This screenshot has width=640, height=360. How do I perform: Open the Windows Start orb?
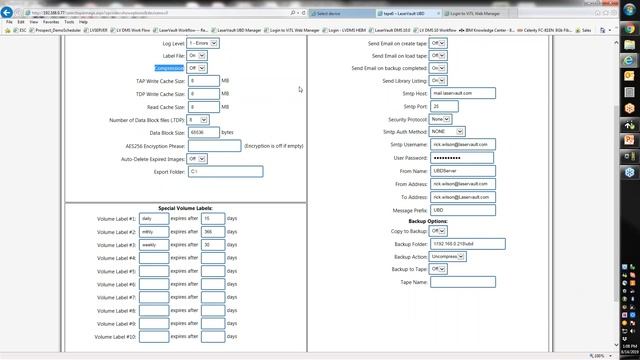629,10
